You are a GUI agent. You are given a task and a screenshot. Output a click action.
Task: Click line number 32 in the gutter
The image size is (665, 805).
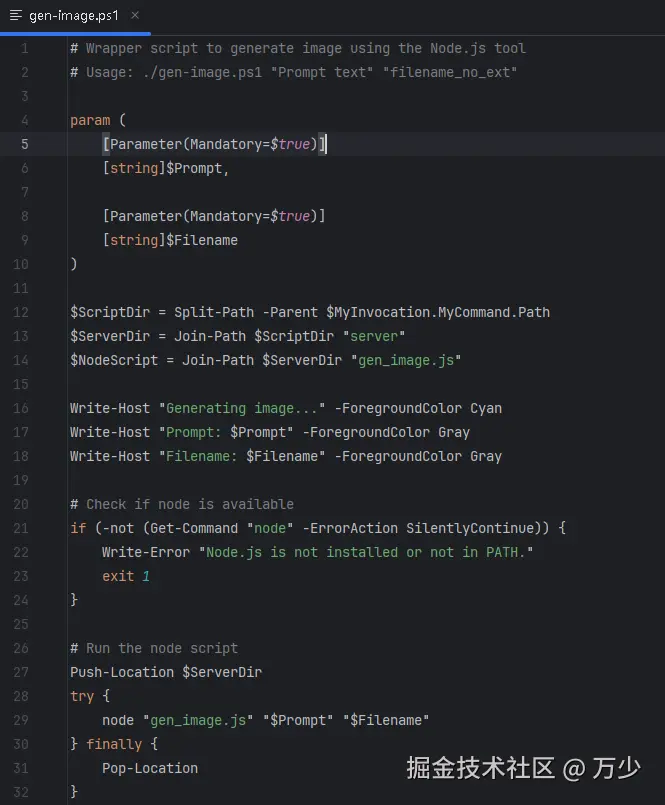[x=21, y=792]
